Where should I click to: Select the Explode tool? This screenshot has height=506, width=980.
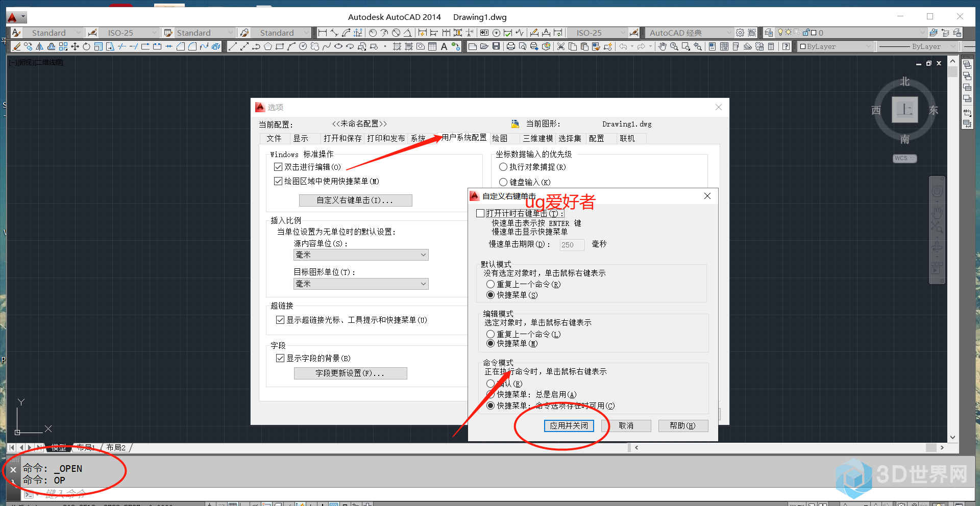click(216, 46)
